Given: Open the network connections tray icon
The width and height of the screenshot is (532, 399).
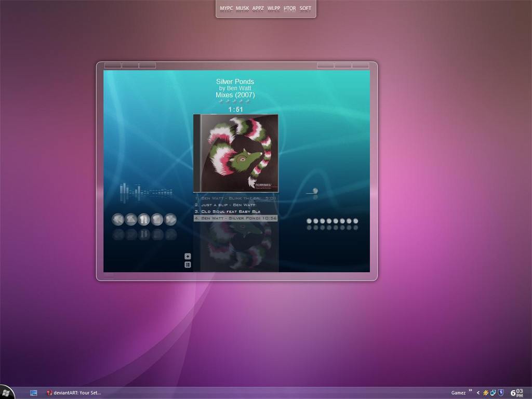Looking at the screenshot, I should [493, 393].
